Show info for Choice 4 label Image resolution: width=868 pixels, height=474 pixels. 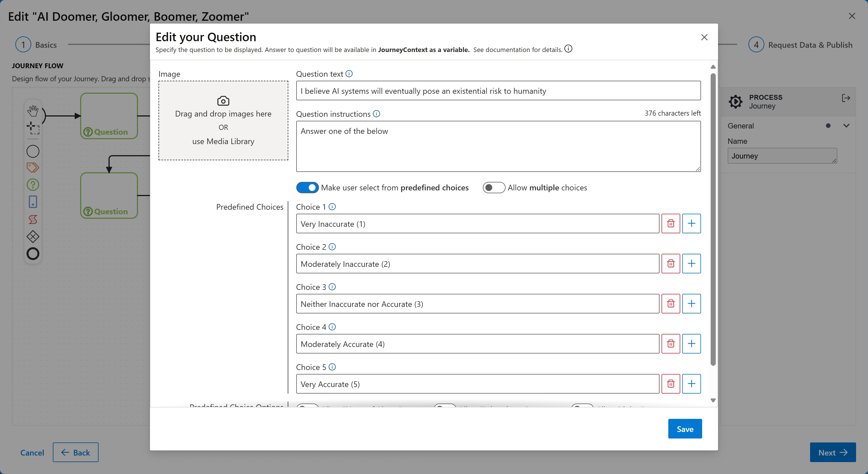click(332, 327)
